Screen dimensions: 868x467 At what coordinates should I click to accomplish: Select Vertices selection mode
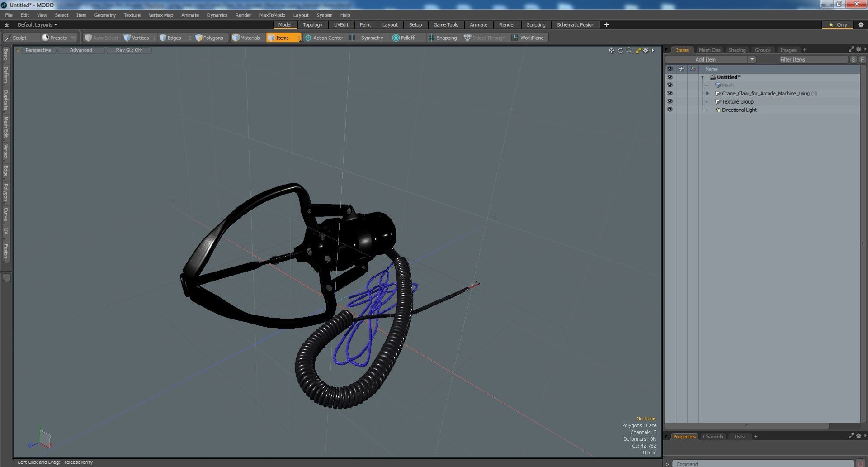[x=136, y=38]
